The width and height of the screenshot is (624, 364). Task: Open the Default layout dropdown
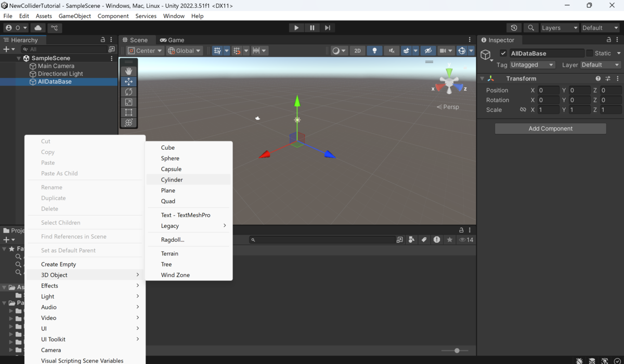tap(601, 28)
